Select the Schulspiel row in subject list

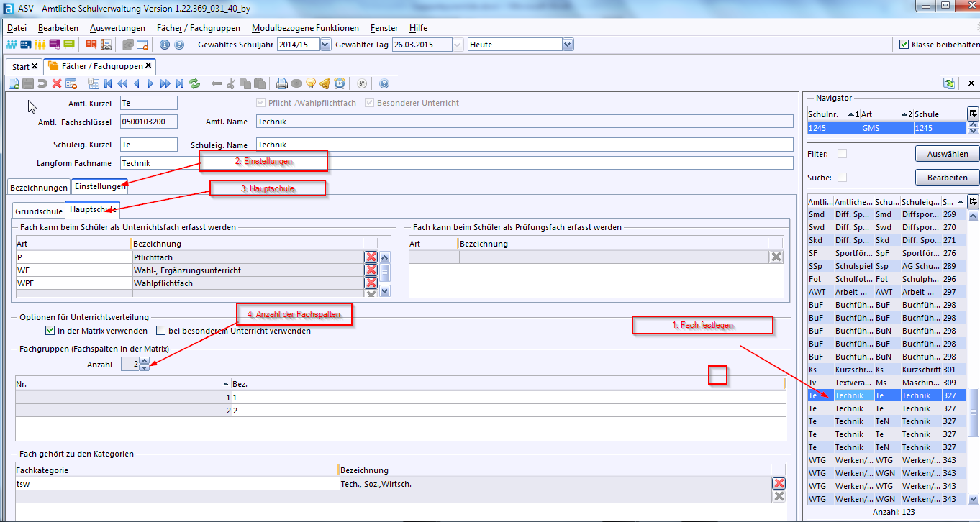point(886,266)
